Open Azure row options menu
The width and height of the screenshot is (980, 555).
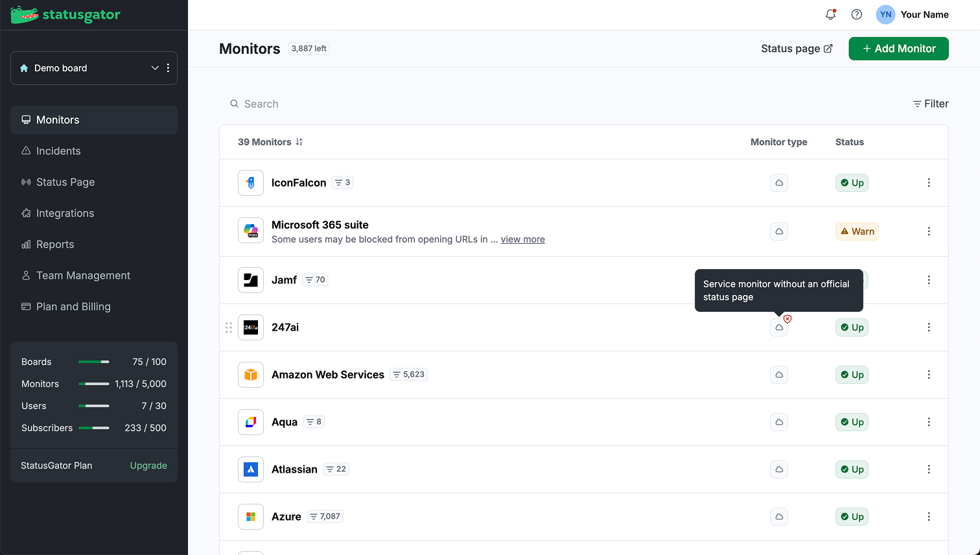coord(929,517)
